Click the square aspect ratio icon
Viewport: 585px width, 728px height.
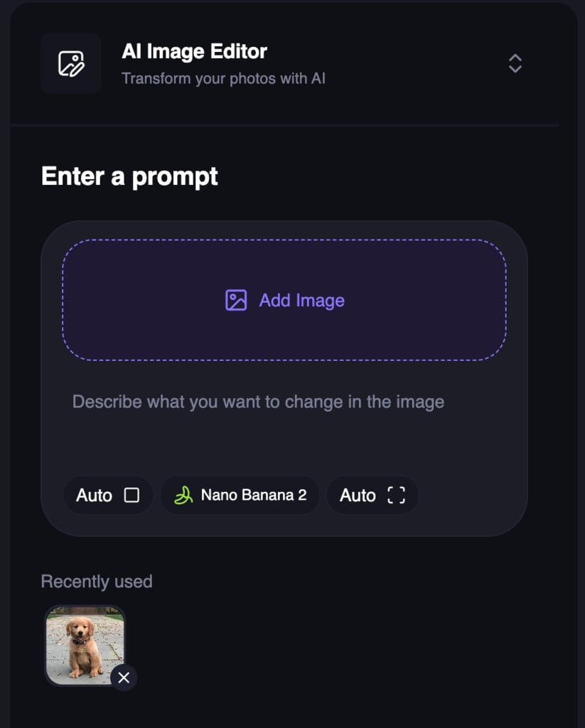point(132,495)
